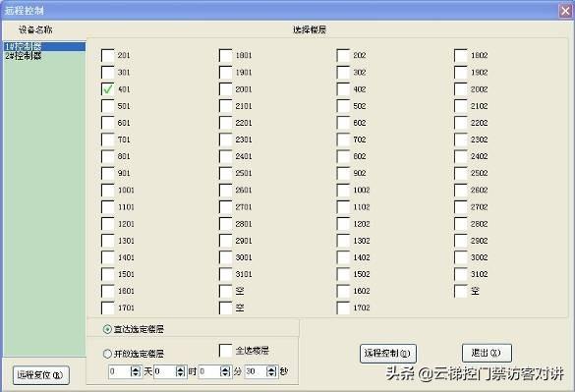Decrease the days (天) spinner value
This screenshot has height=392, width=575.
click(x=136, y=374)
